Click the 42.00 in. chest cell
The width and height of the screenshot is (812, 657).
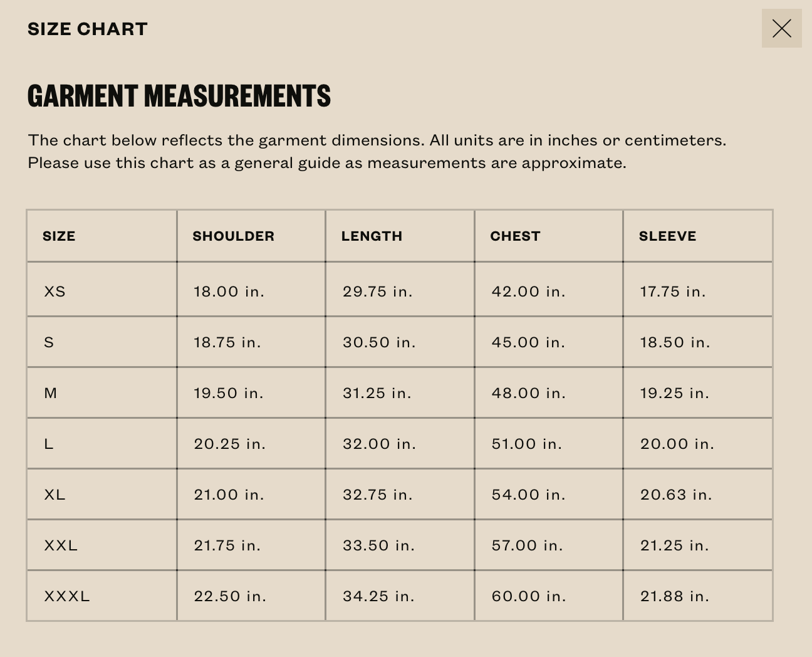(528, 292)
